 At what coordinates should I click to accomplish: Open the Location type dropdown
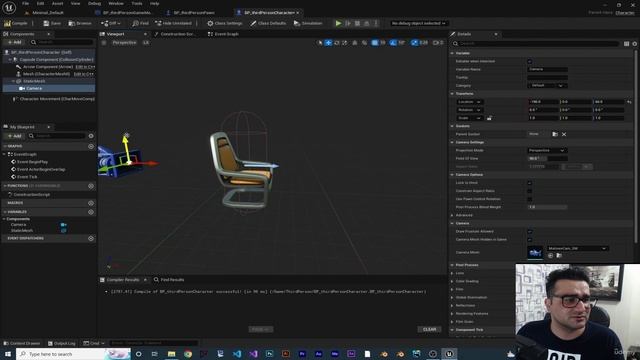pos(469,102)
